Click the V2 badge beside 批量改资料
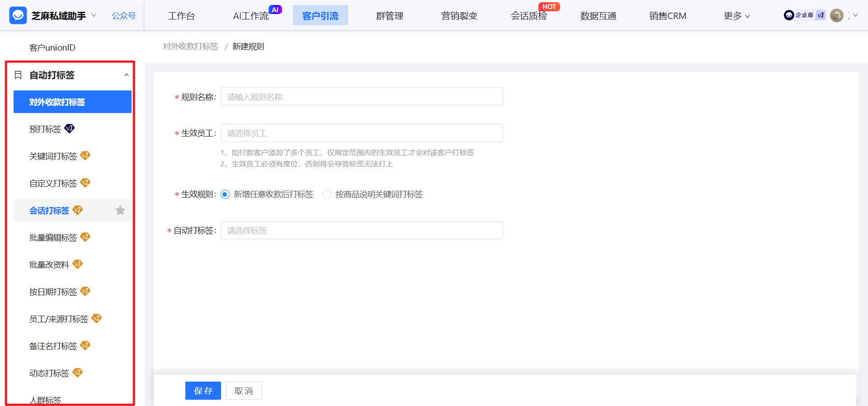The image size is (868, 406). (x=78, y=264)
